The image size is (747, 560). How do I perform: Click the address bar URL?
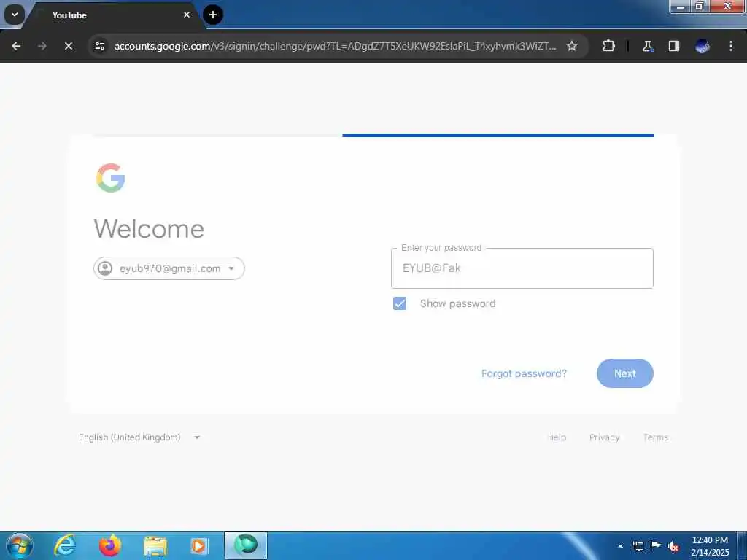pyautogui.click(x=335, y=46)
